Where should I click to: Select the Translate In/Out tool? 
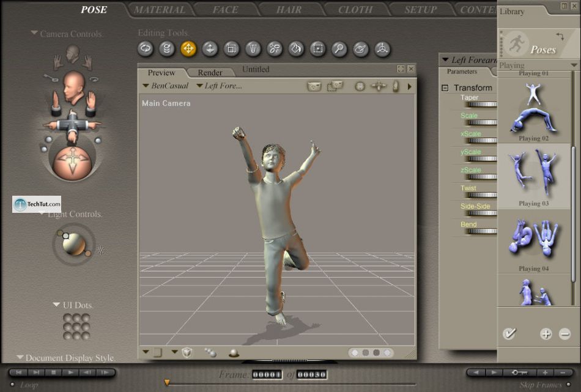tap(210, 48)
